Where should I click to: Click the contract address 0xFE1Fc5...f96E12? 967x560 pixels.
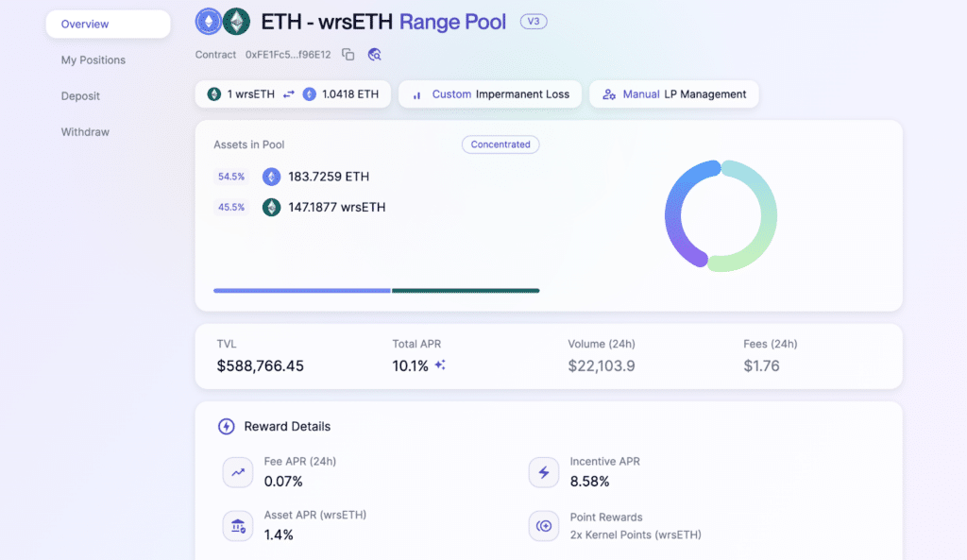(x=288, y=54)
